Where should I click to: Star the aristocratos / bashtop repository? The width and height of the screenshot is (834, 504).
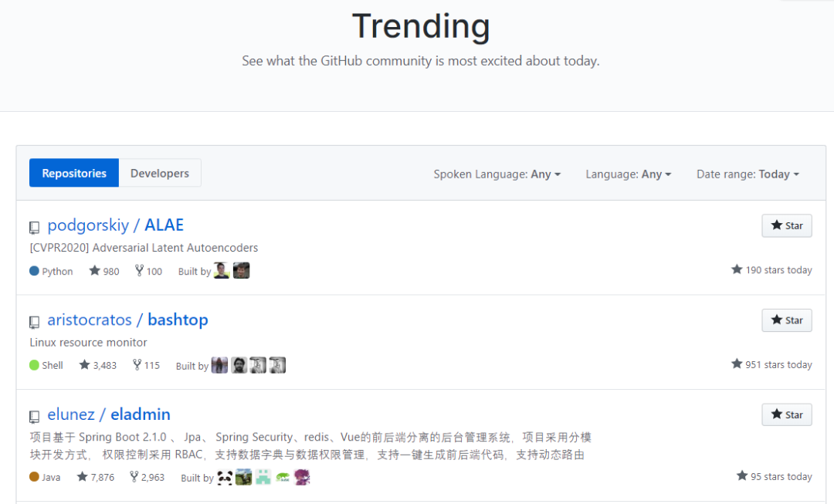787,320
